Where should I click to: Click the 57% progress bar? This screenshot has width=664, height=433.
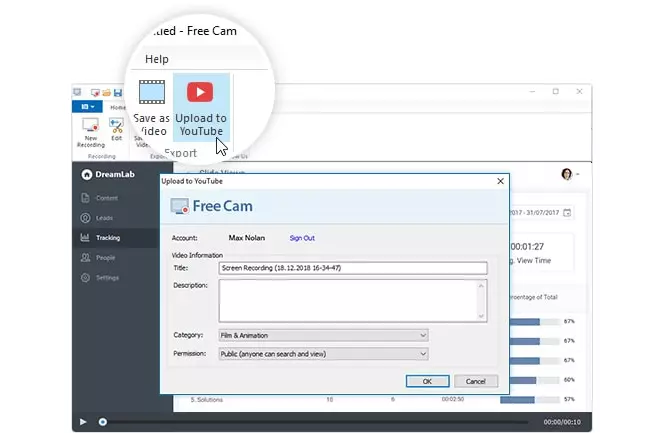pos(529,400)
